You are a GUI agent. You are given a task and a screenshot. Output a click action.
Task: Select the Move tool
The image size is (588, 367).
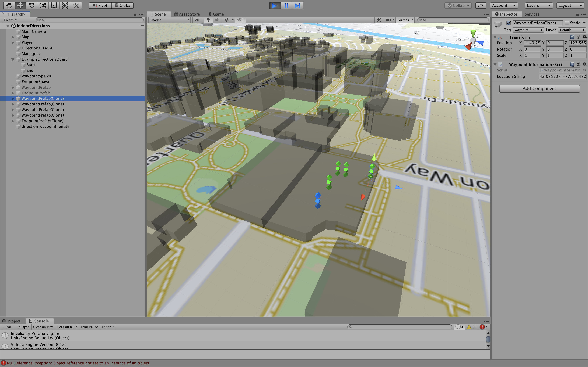click(20, 5)
